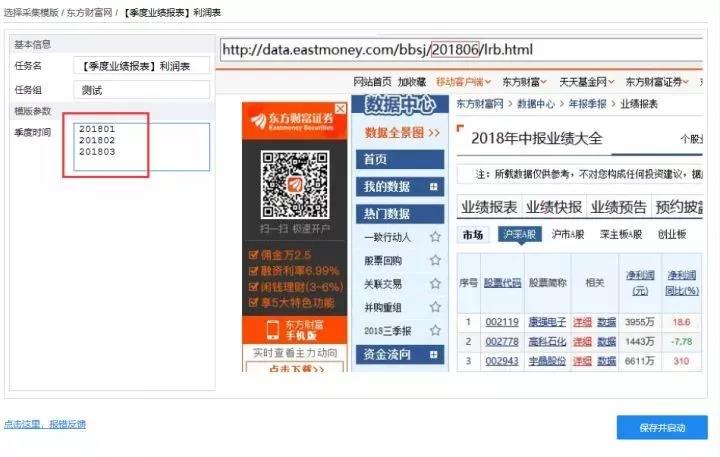This screenshot has height=457, width=720.
Task: Sort by 净利润(元) column header
Action: 640,283
